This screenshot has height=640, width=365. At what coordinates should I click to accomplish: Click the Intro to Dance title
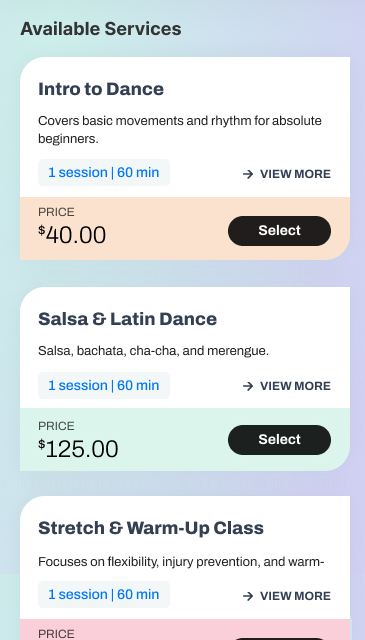(x=101, y=89)
